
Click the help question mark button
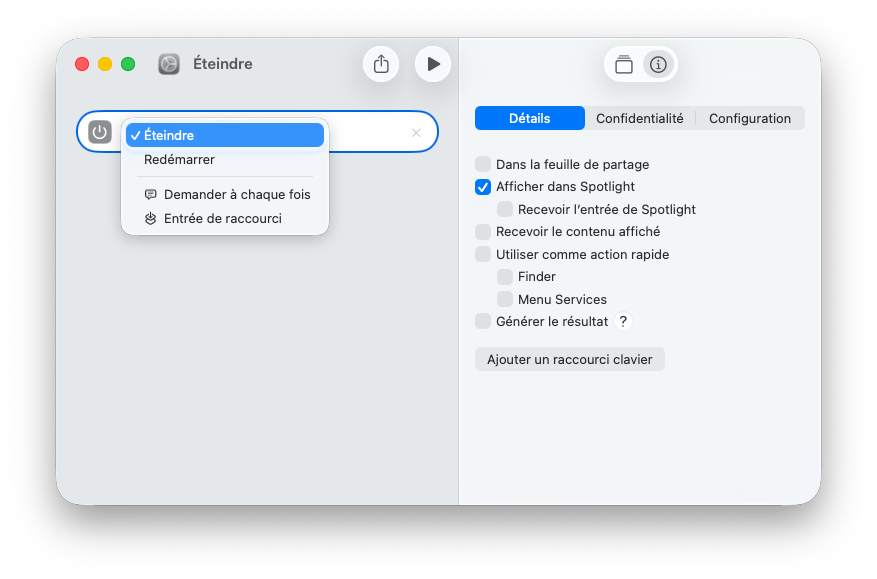click(x=623, y=321)
